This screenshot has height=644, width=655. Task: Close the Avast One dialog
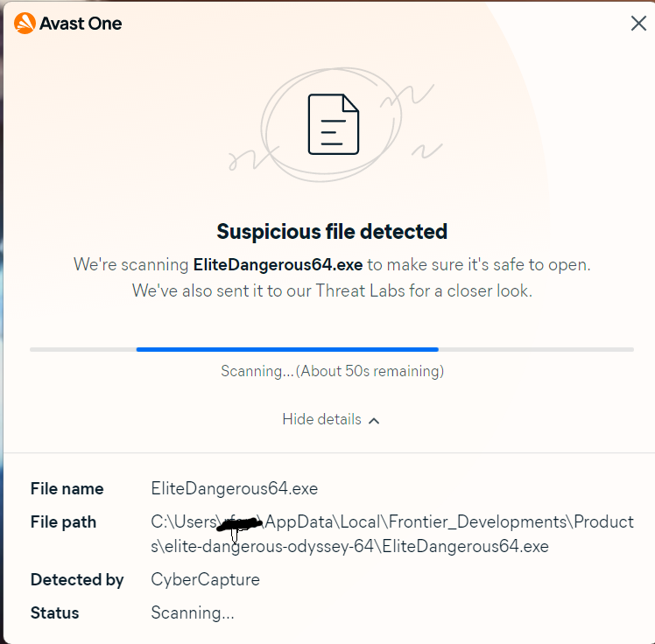638,24
